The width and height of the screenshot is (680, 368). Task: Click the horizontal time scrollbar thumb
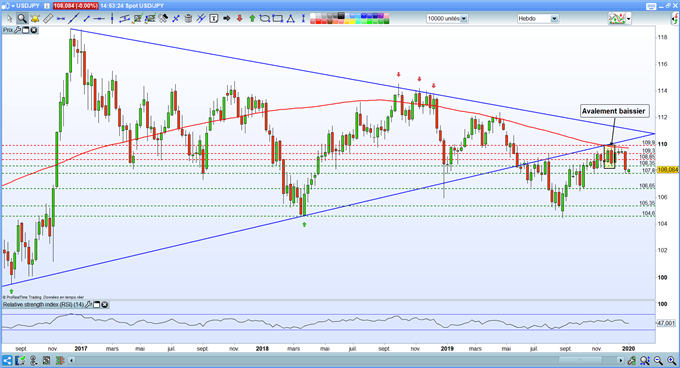click(580, 361)
